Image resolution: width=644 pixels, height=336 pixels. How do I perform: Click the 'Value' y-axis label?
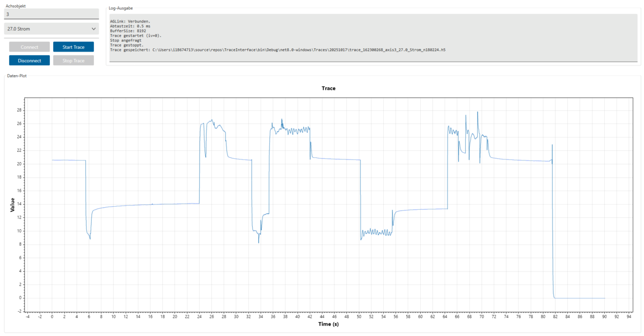click(x=12, y=204)
